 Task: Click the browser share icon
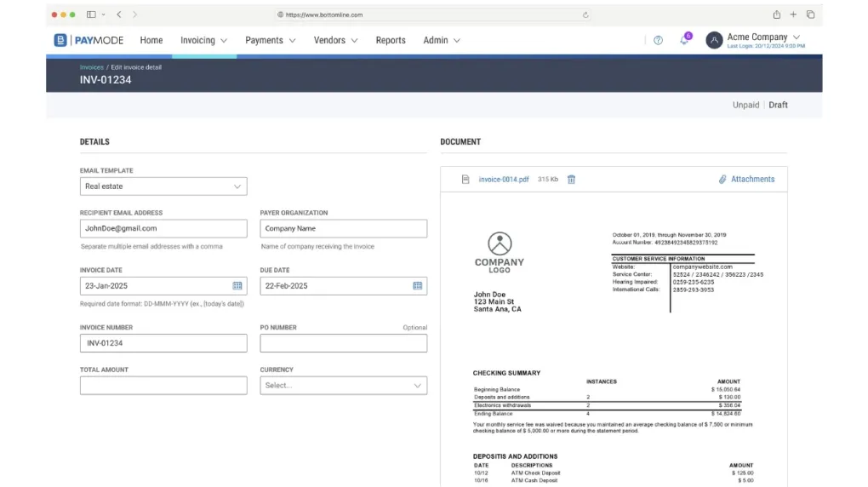[x=777, y=15]
